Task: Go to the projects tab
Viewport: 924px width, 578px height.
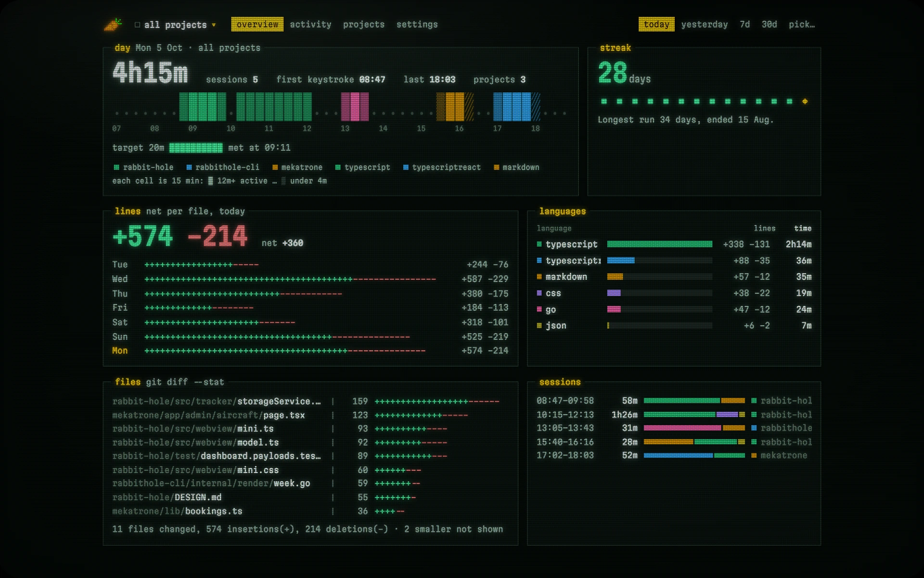Action: 364,25
